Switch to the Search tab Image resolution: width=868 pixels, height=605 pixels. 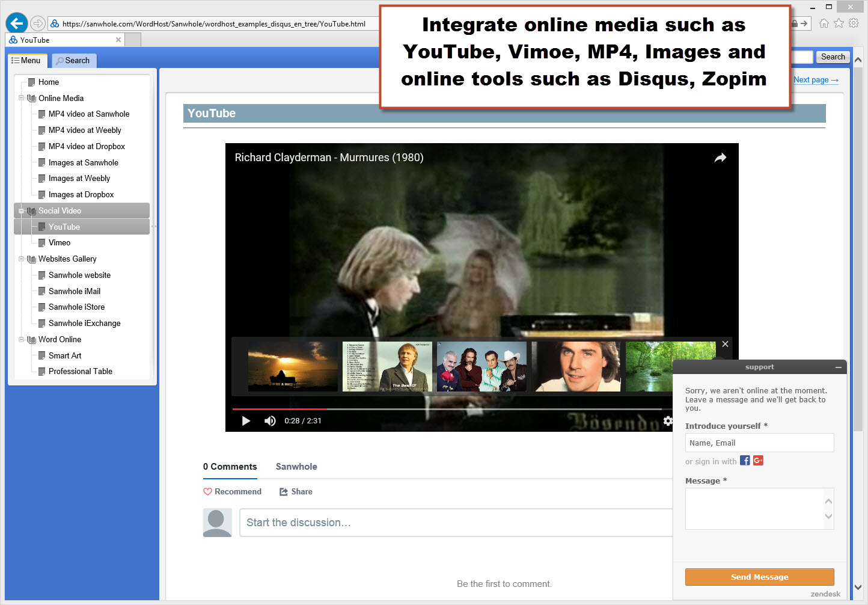(x=73, y=61)
